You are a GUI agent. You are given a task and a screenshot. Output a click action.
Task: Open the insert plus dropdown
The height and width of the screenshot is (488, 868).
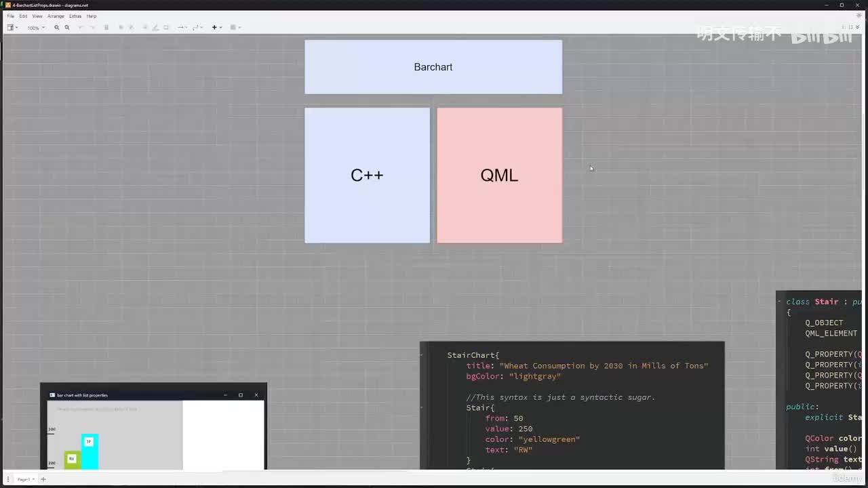216,28
